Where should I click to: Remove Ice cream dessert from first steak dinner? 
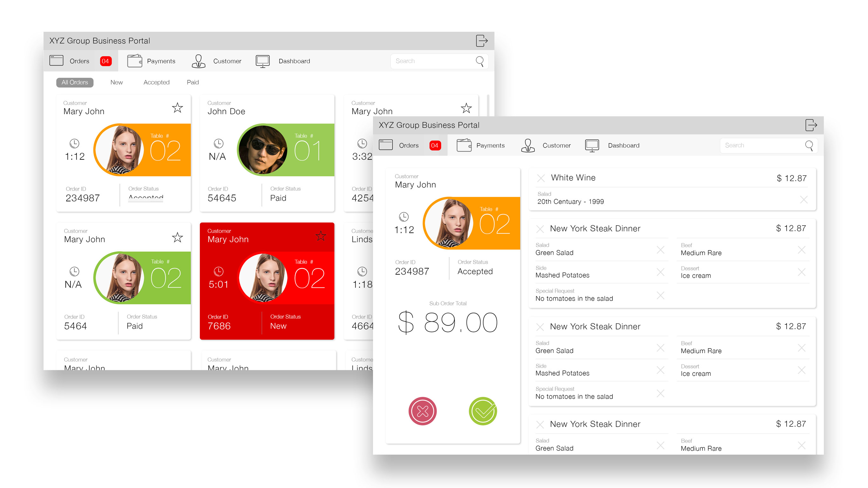pos(801,272)
